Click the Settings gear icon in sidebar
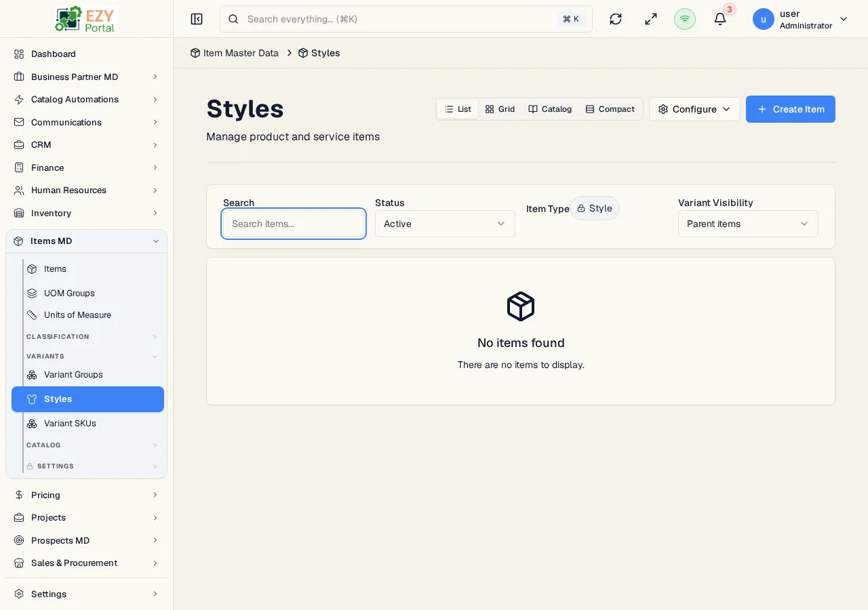 point(19,594)
